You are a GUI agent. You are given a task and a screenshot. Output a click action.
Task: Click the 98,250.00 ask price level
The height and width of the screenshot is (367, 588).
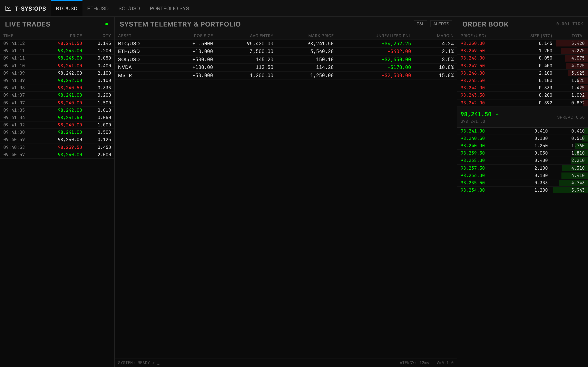(x=472, y=43)
